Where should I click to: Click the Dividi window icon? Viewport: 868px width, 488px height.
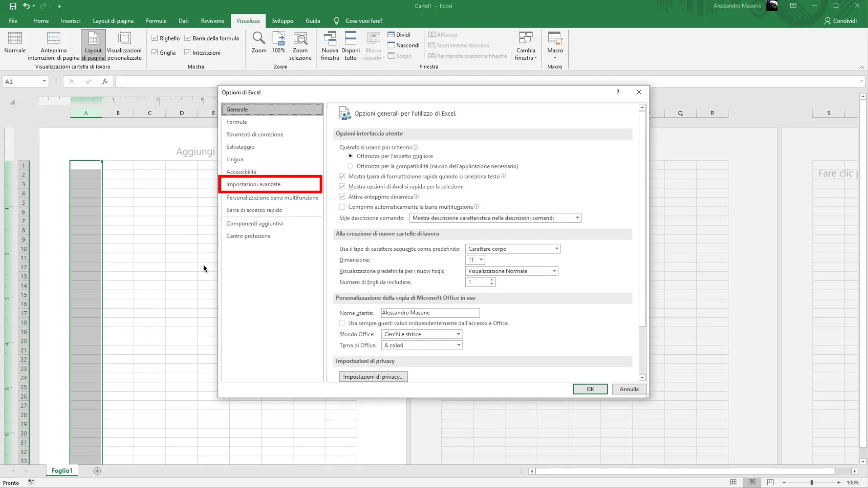392,35
